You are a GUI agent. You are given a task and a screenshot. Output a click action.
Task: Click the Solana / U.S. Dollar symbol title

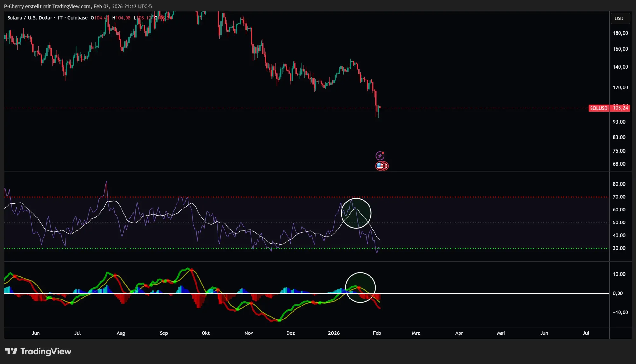point(30,18)
